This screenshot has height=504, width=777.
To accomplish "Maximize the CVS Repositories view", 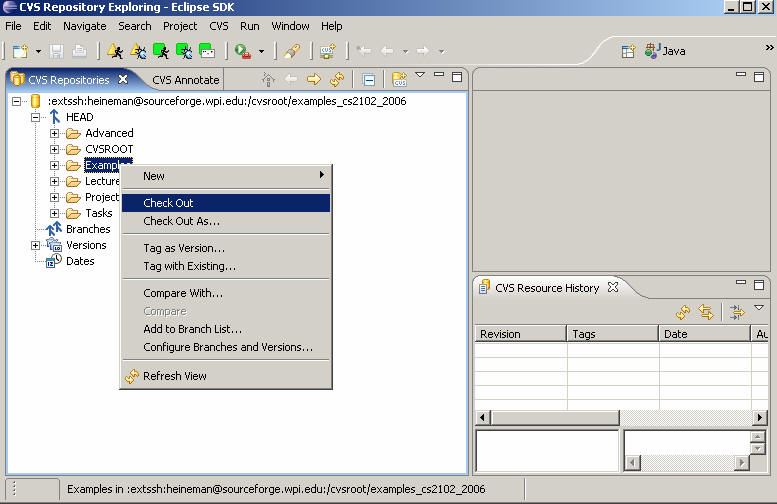I will coord(457,77).
